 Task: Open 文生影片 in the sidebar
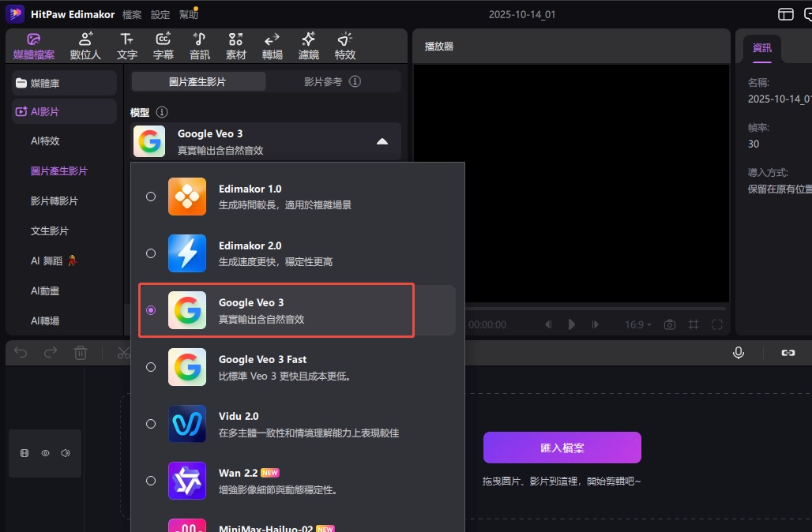[x=50, y=231]
